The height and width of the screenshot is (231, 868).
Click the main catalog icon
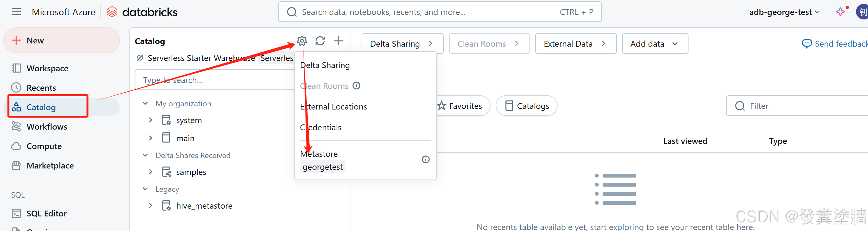pos(166,137)
